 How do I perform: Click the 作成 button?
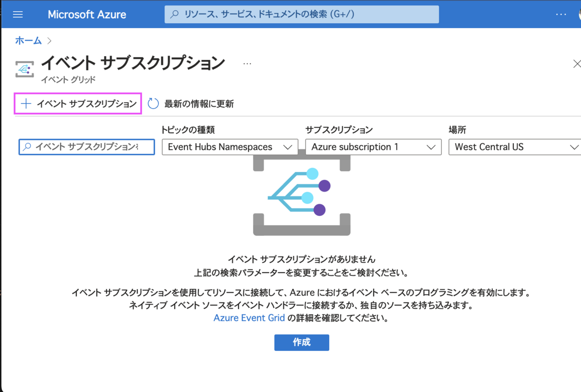(302, 342)
